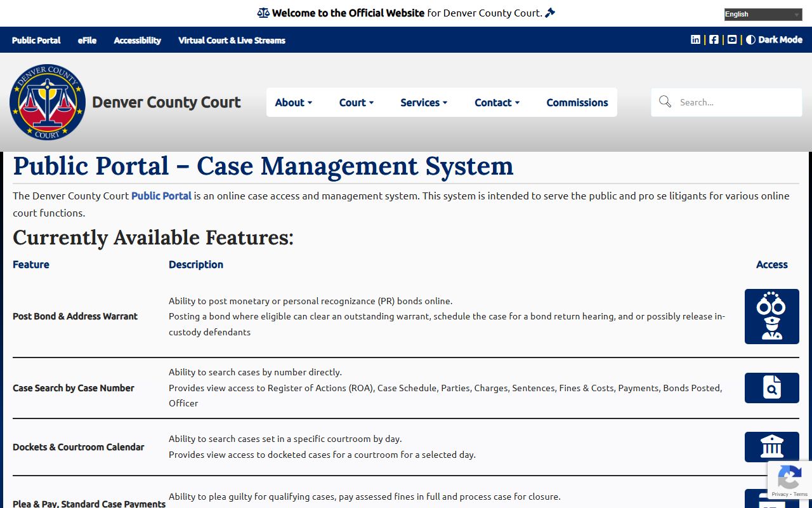The height and width of the screenshot is (508, 812).
Task: Open Virtual Court & Live Streams
Action: (232, 40)
